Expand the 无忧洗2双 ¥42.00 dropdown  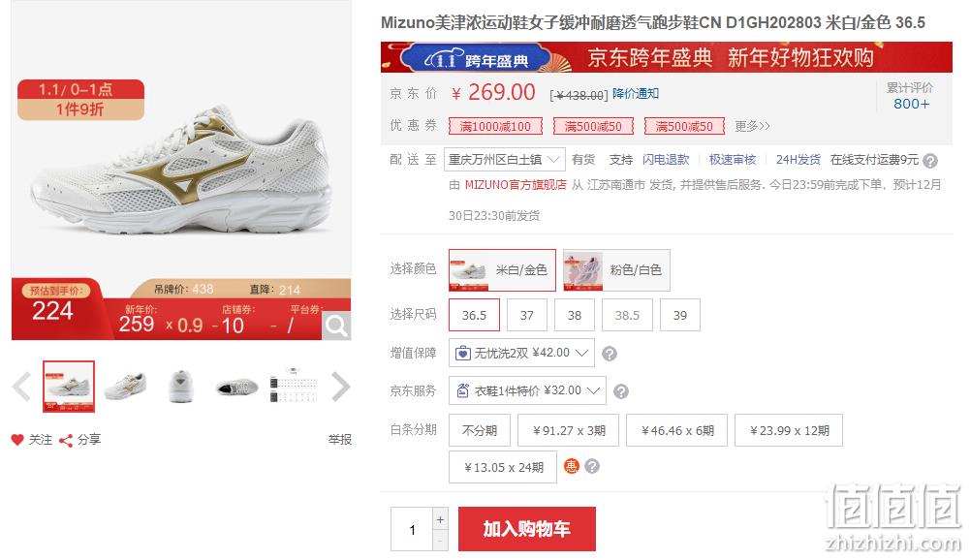(x=521, y=353)
